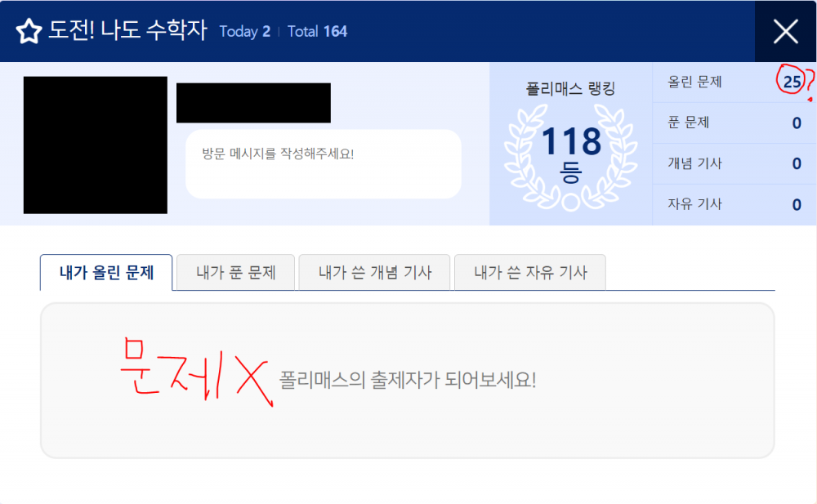Image resolution: width=817 pixels, height=504 pixels.
Task: Click the 푼 문제 stat row
Action: pyautogui.click(x=734, y=123)
